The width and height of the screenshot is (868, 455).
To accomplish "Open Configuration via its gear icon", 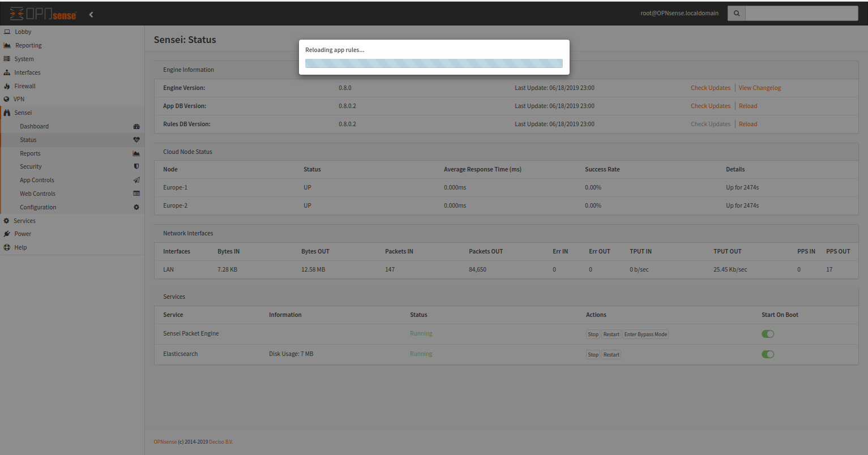I will click(136, 207).
